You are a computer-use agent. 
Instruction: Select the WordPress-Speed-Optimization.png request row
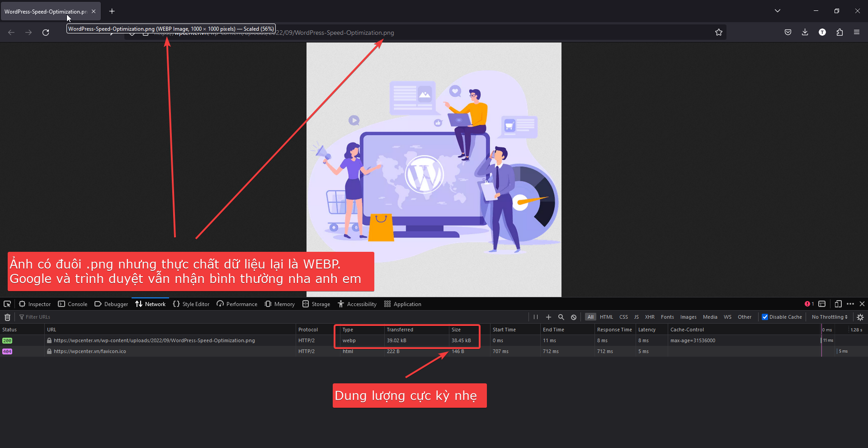434,340
